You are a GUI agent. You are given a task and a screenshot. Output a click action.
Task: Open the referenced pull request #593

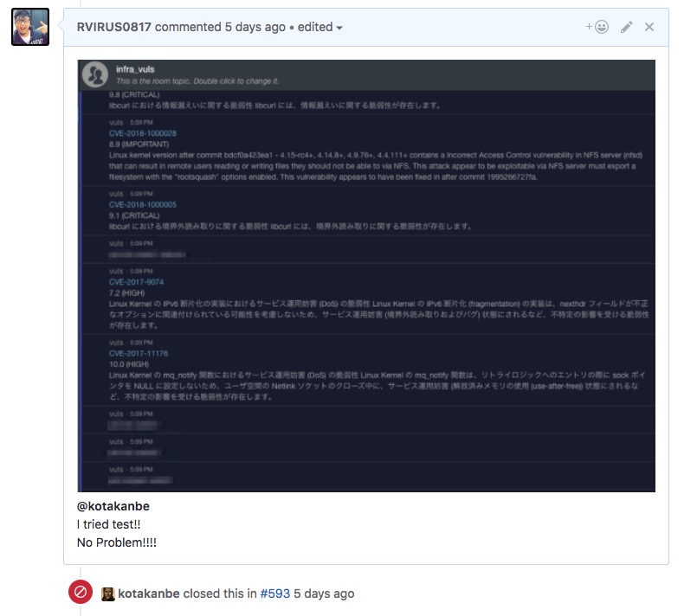coord(274,594)
